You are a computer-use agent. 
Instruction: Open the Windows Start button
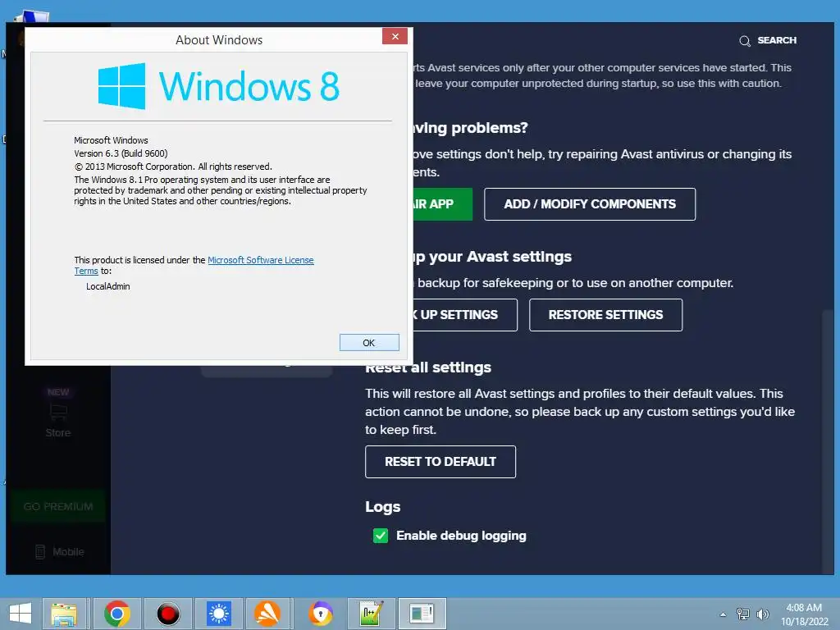21,614
